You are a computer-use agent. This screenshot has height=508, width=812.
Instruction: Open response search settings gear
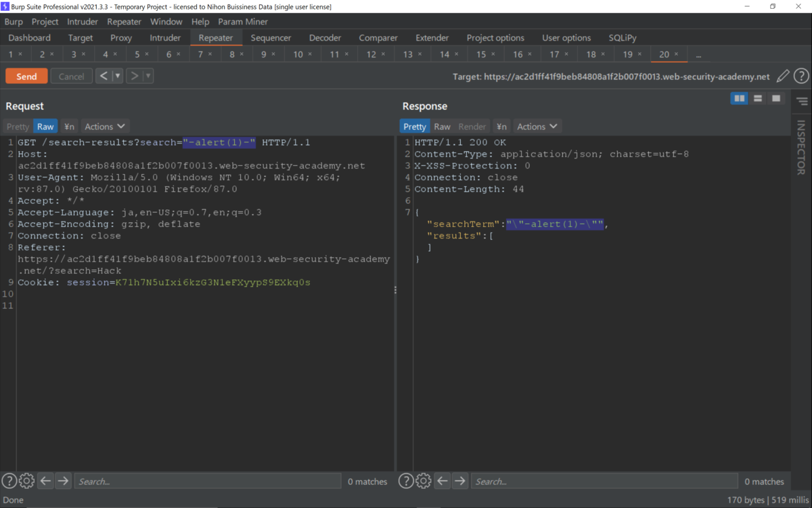[x=424, y=481]
